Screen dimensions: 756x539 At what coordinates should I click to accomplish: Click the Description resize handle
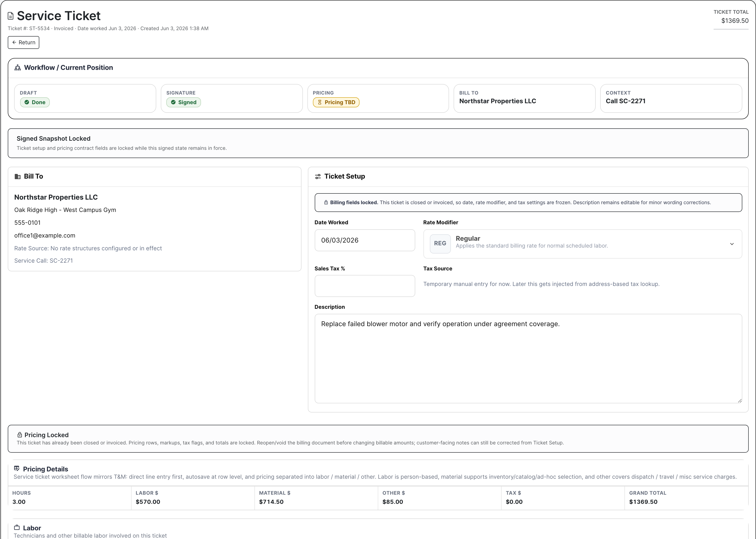pyautogui.click(x=739, y=401)
